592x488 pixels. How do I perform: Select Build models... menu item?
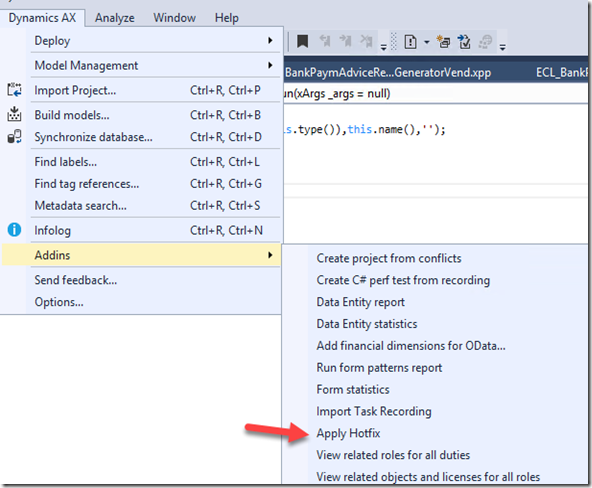point(155,115)
